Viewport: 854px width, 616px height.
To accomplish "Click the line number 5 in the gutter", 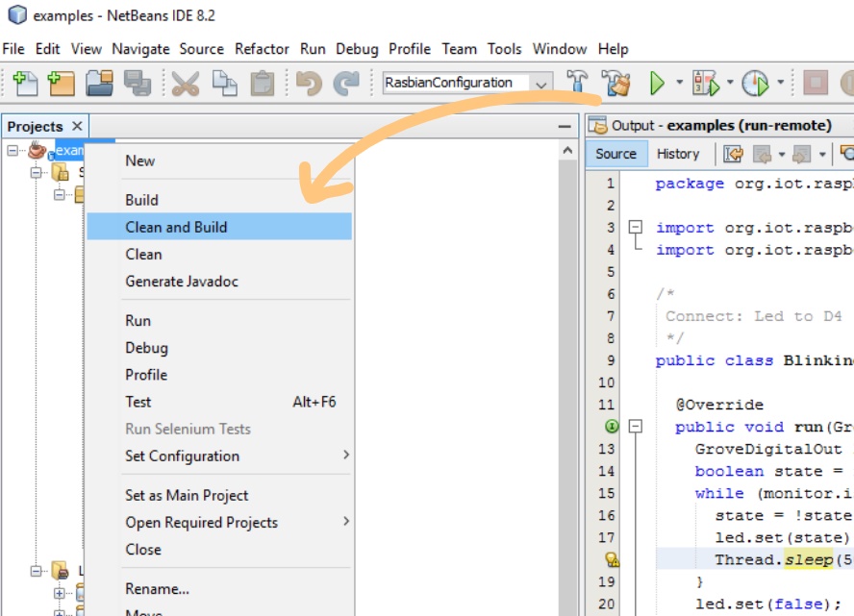I will (x=611, y=272).
